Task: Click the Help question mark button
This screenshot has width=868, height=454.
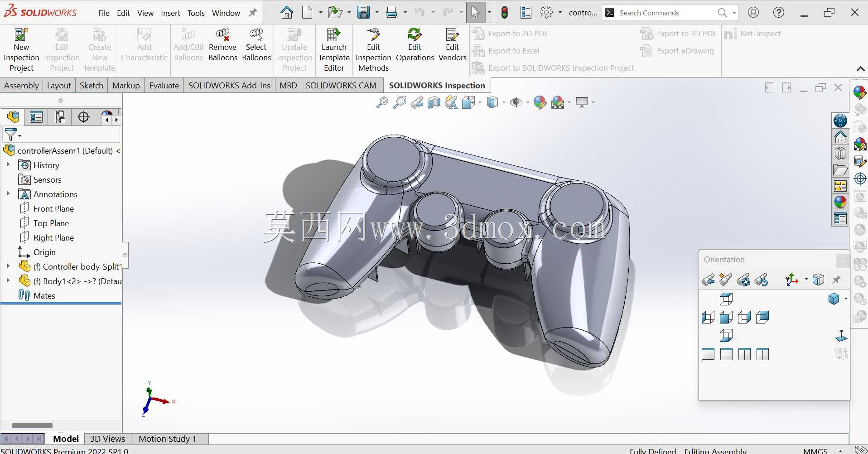Action: [x=779, y=12]
